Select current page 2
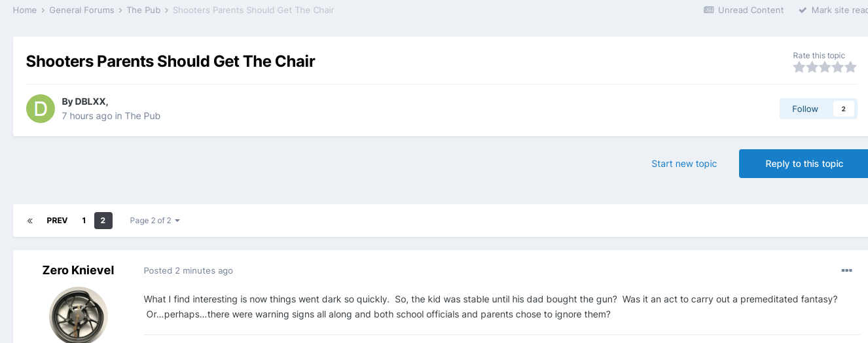 pyautogui.click(x=103, y=221)
